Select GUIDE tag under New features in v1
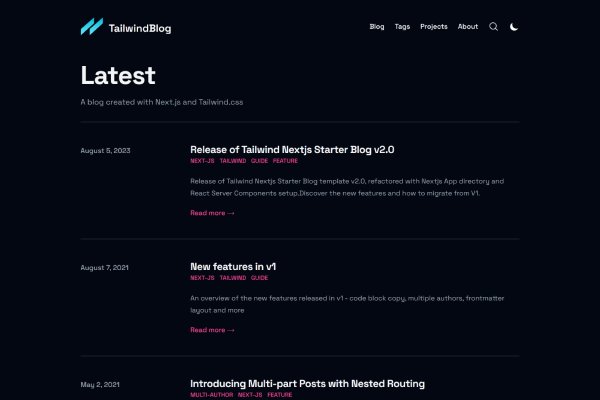Viewport: 600px width, 400px height. click(x=259, y=278)
